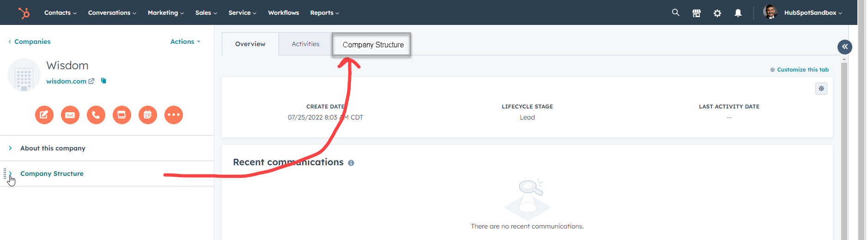This screenshot has height=240, width=868.
Task: Expand the About this company section
Action: pos(53,148)
